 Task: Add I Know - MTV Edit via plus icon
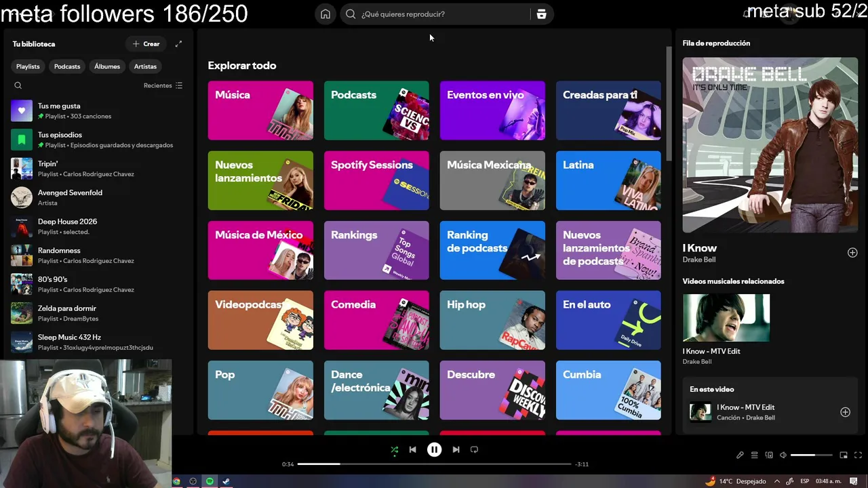point(845,412)
